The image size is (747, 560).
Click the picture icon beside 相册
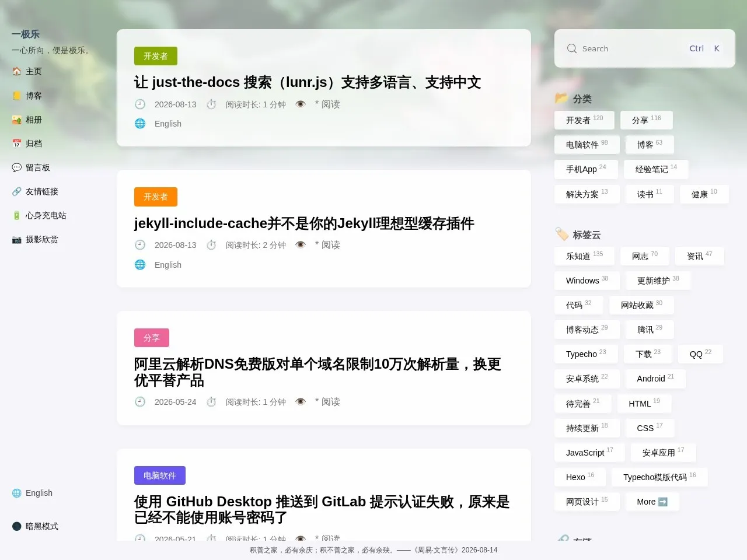coord(16,120)
